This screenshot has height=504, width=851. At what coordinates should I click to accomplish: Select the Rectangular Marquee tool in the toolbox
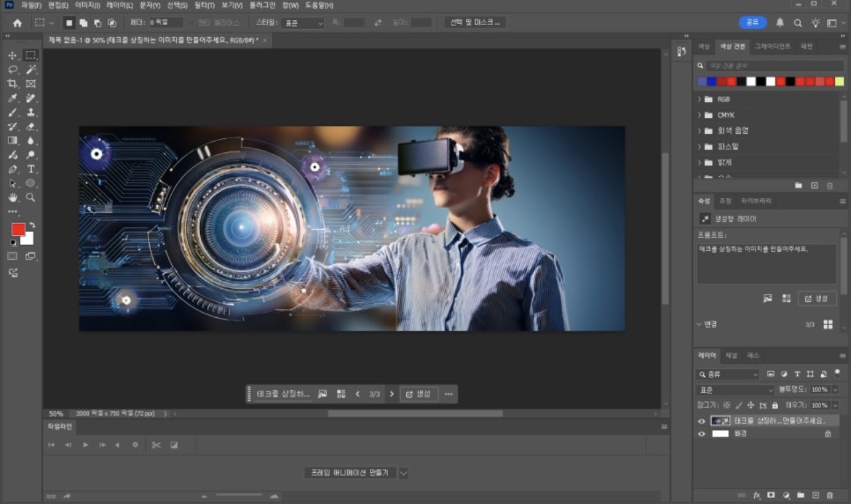(x=30, y=56)
